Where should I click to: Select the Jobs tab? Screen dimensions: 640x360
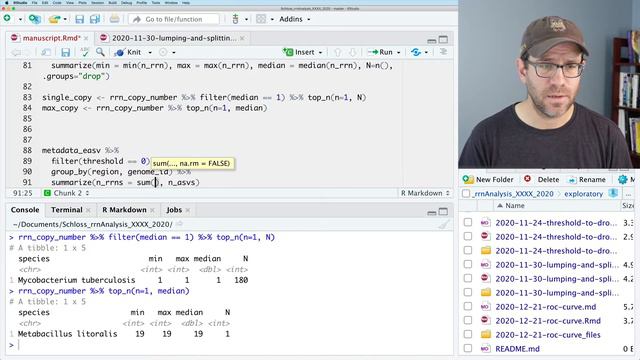click(174, 210)
